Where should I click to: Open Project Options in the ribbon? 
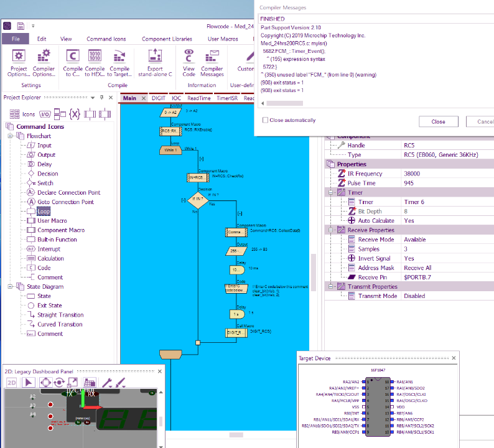pyautogui.click(x=19, y=63)
